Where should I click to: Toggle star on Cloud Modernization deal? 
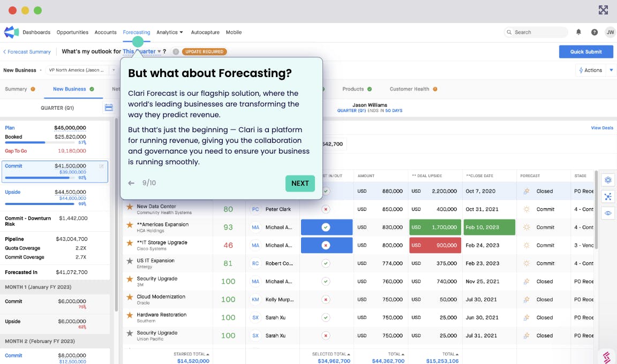pyautogui.click(x=130, y=297)
